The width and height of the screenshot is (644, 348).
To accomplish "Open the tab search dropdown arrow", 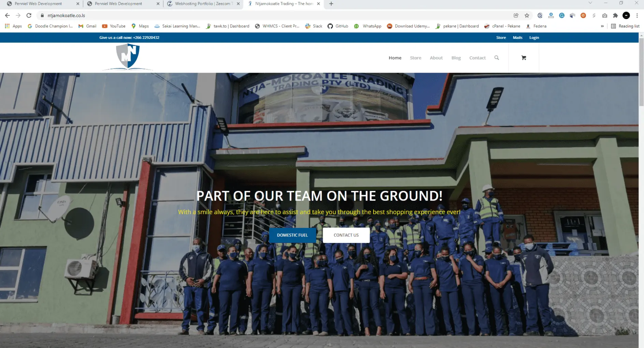I will (590, 3).
